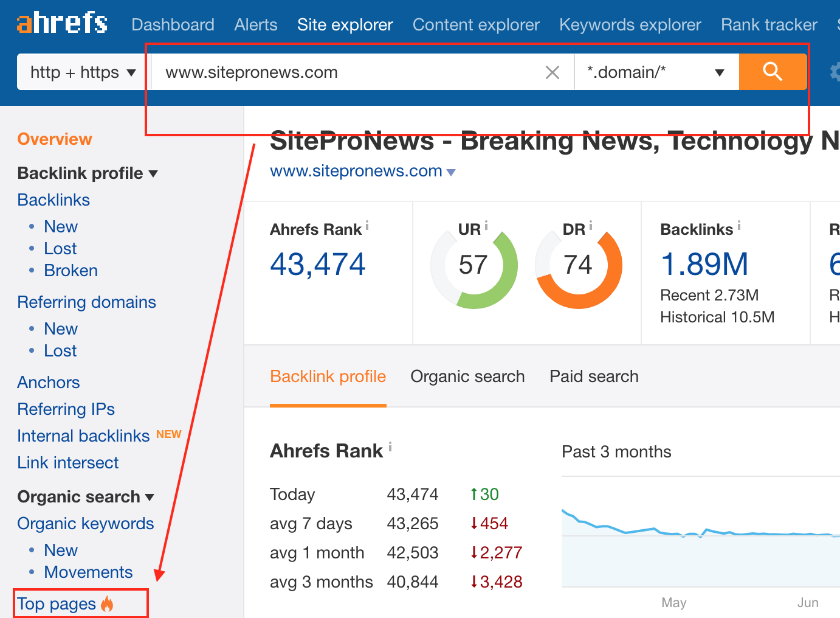This screenshot has width=840, height=618.
Task: Open the Referring IPs sidebar link
Action: 66,409
